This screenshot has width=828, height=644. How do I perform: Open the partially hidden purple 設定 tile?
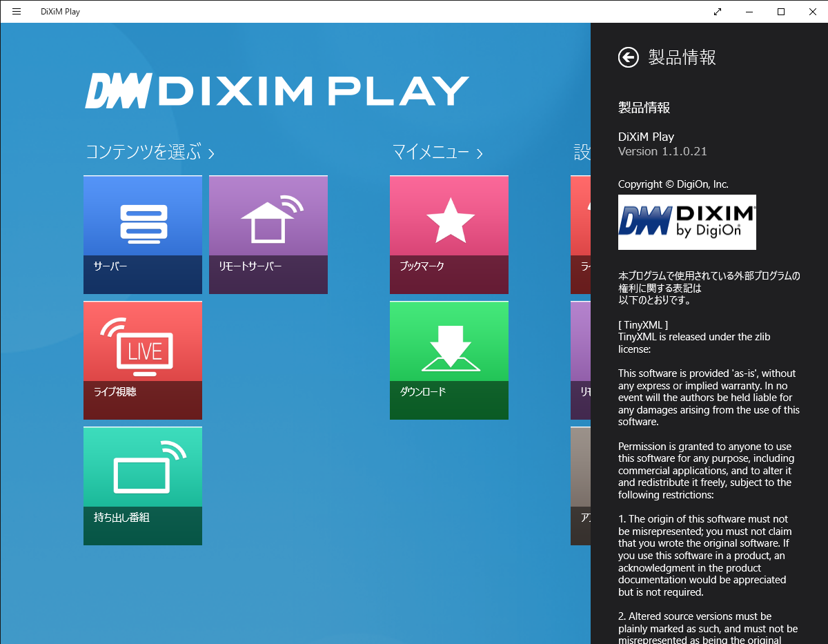coord(580,360)
